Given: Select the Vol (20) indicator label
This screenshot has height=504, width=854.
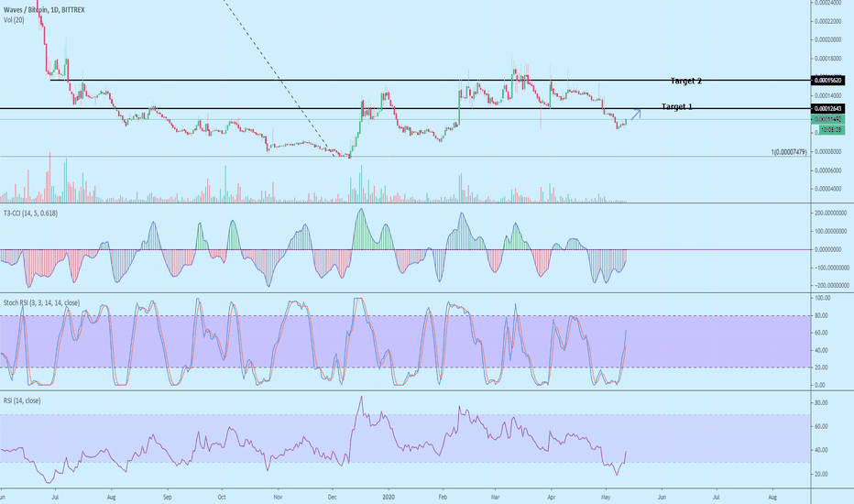Looking at the screenshot, I should pos(14,20).
